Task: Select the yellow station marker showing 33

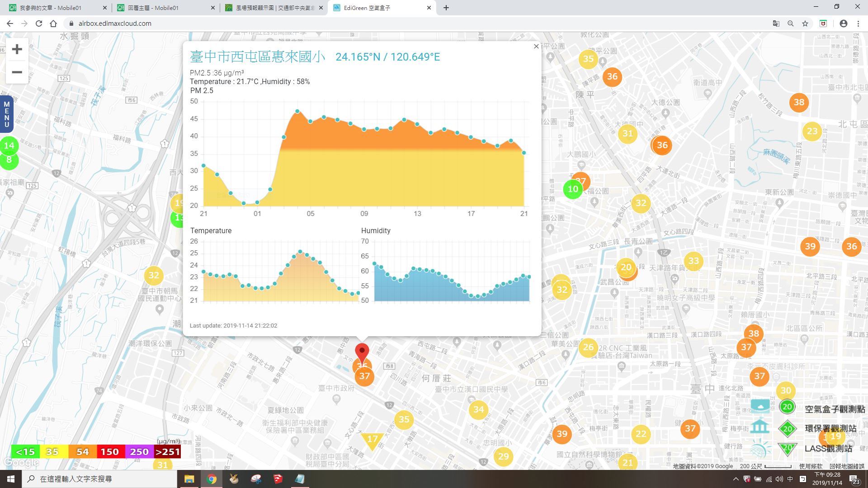Action: tap(693, 261)
